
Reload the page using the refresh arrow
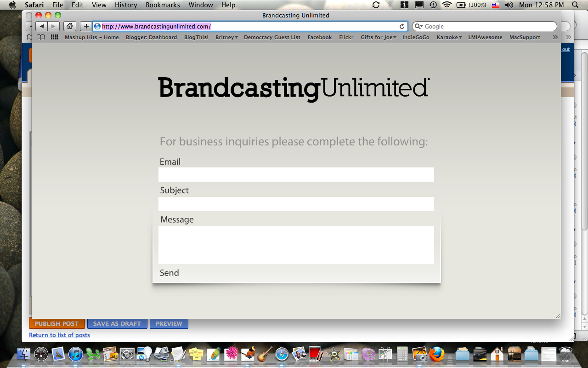[x=402, y=26]
